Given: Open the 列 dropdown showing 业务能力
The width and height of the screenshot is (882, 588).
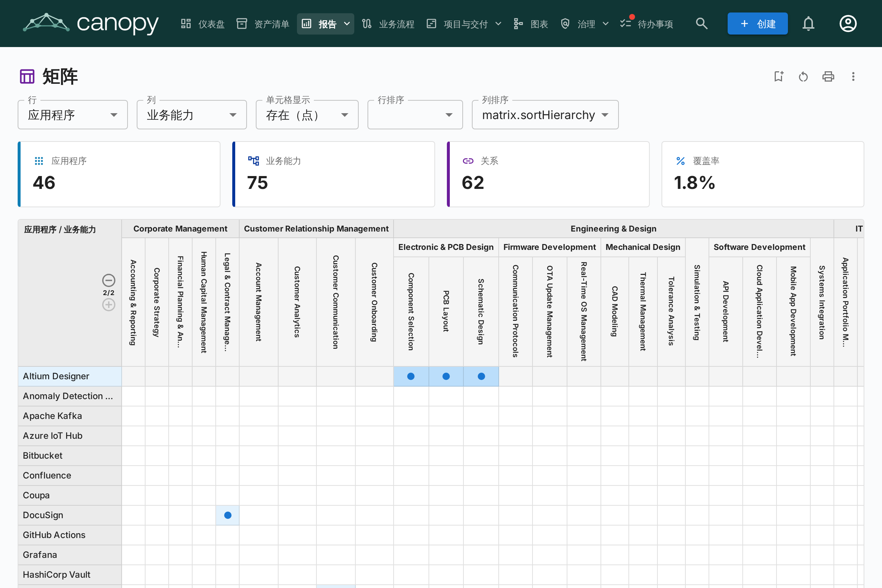Looking at the screenshot, I should tap(191, 115).
